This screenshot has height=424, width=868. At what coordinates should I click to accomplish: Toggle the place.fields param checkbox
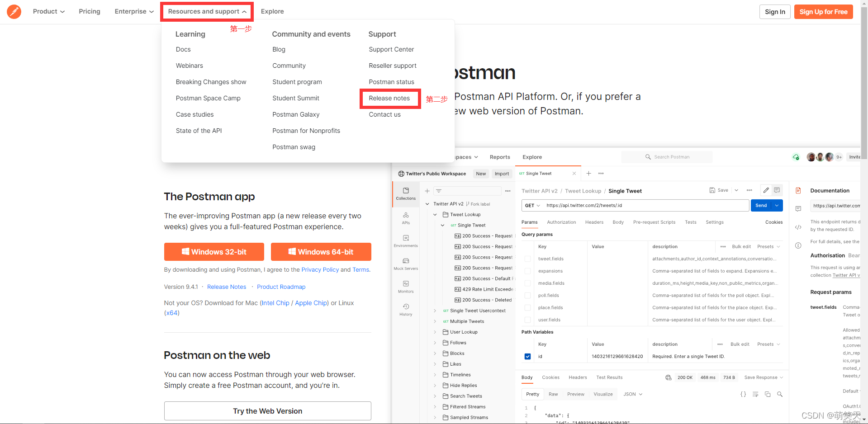click(x=527, y=308)
